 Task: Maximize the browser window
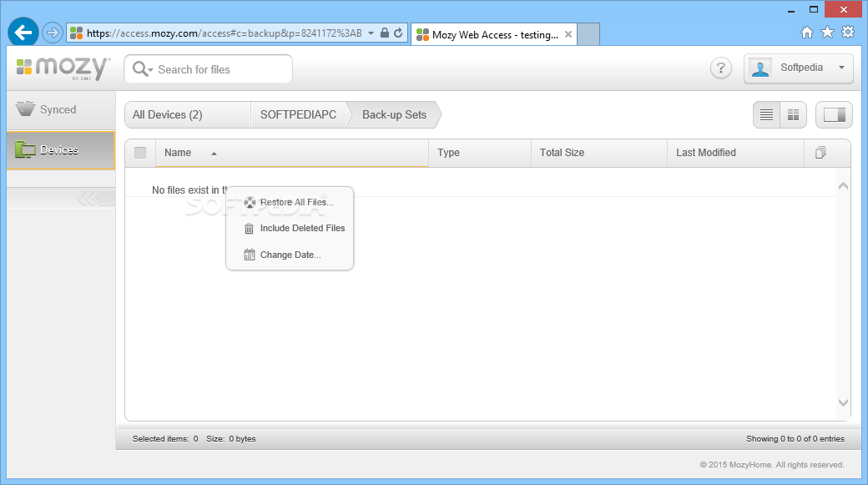tap(813, 9)
